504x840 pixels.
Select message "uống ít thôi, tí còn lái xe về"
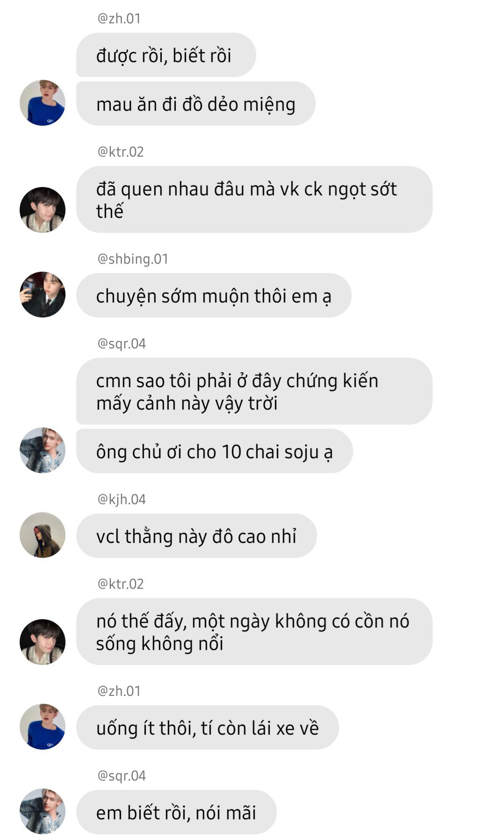point(208,728)
